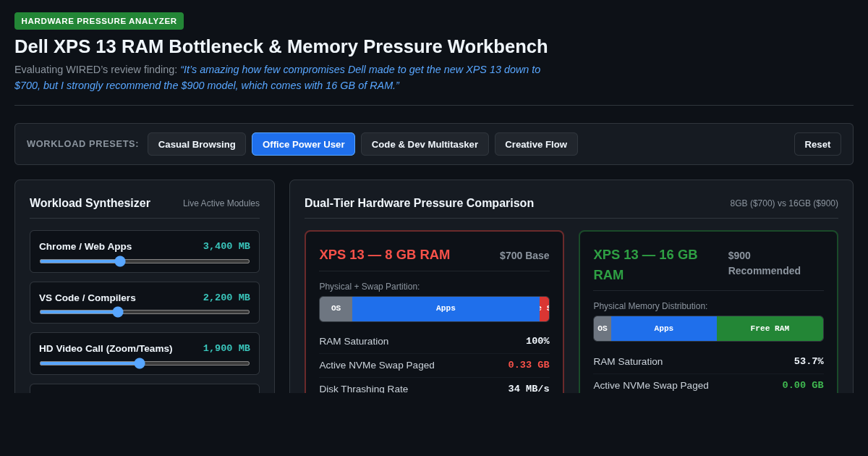Click the 3,400 MB Chrome value
868x456 pixels.
coord(226,246)
